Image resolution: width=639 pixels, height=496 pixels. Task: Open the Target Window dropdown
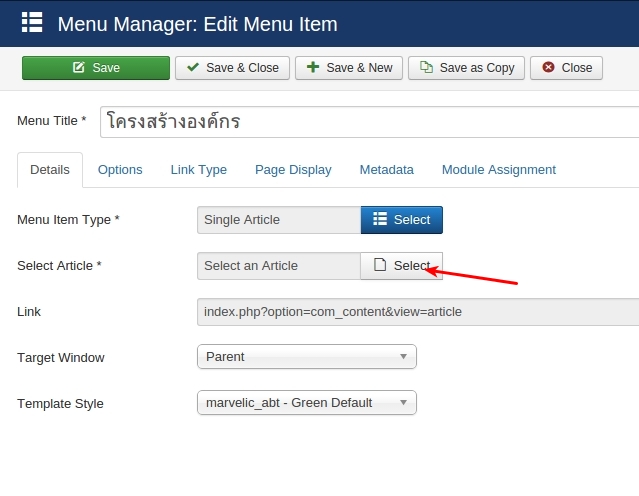(306, 357)
